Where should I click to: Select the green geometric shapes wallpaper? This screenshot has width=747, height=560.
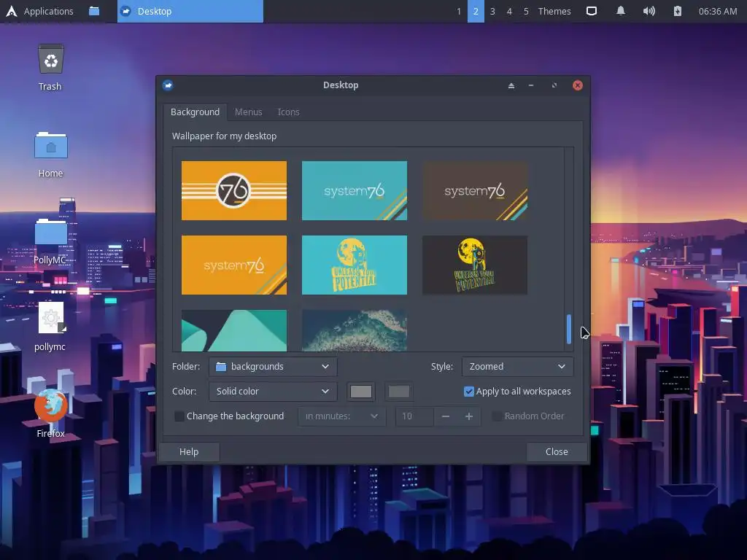tap(234, 330)
